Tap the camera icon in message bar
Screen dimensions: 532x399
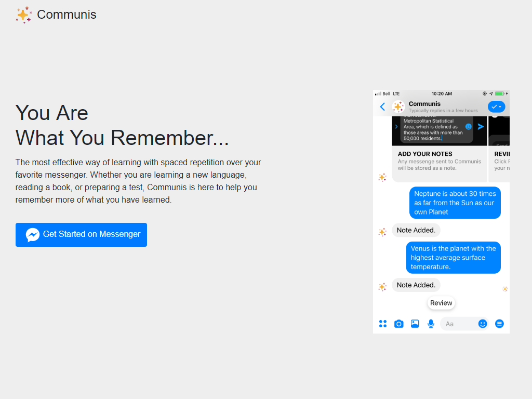click(x=398, y=324)
